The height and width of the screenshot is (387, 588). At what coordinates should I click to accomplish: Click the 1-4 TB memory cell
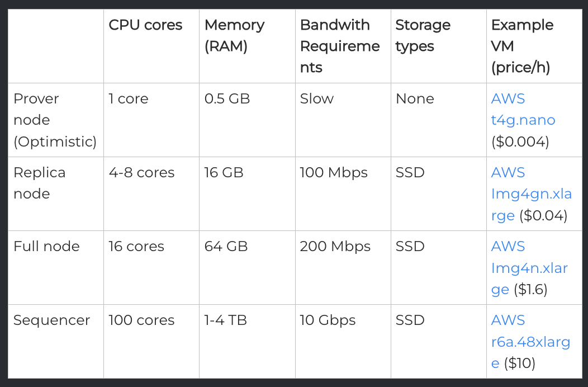(225, 320)
